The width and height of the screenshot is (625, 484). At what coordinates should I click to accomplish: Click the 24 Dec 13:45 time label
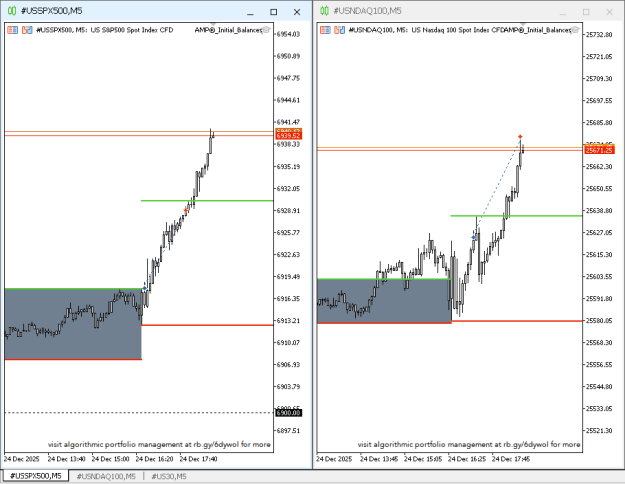[x=379, y=459]
